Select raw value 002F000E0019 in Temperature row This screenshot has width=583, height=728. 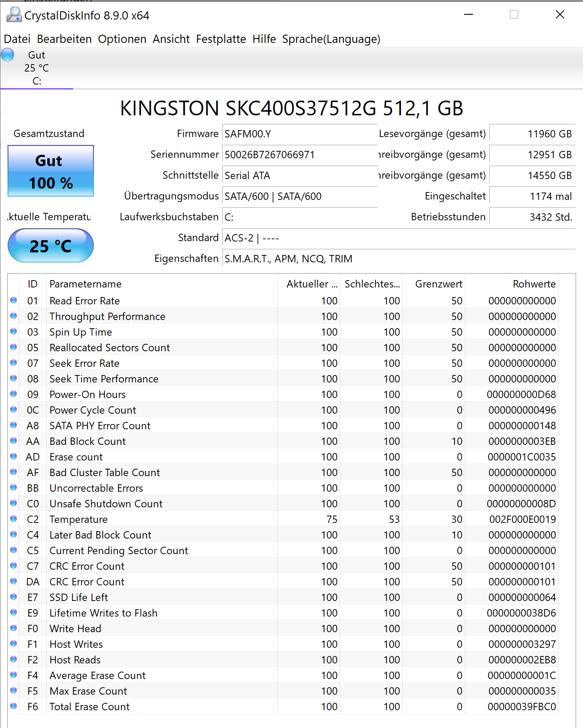[522, 519]
